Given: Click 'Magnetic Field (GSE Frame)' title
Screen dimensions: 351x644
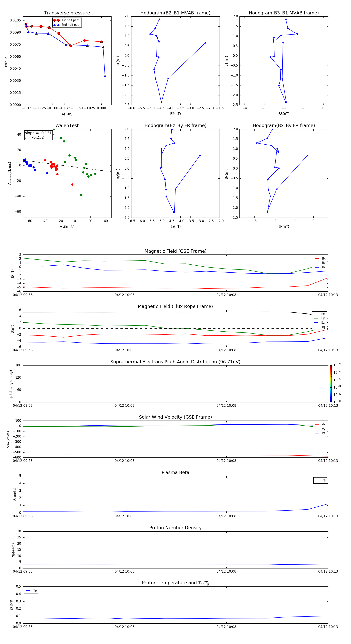Looking at the screenshot, I should coord(175,251).
